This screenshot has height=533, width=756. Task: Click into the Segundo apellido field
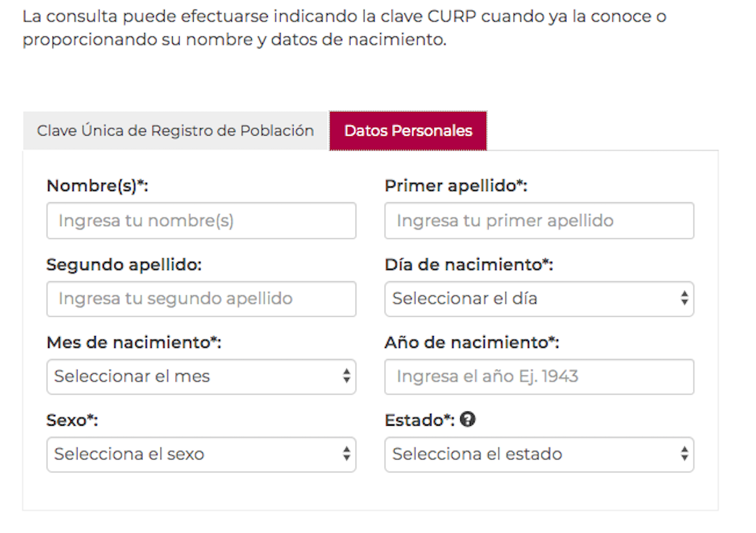(201, 299)
